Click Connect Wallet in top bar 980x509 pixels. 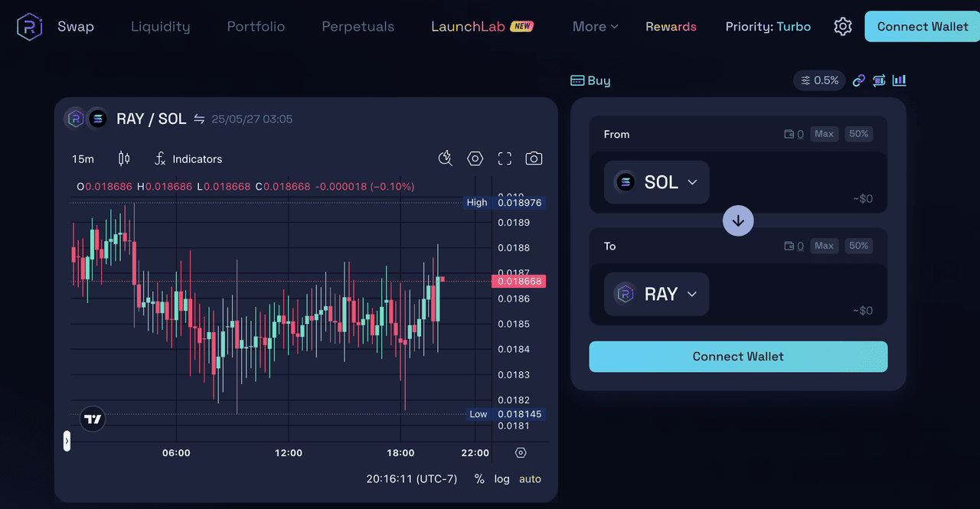pyautogui.click(x=923, y=27)
